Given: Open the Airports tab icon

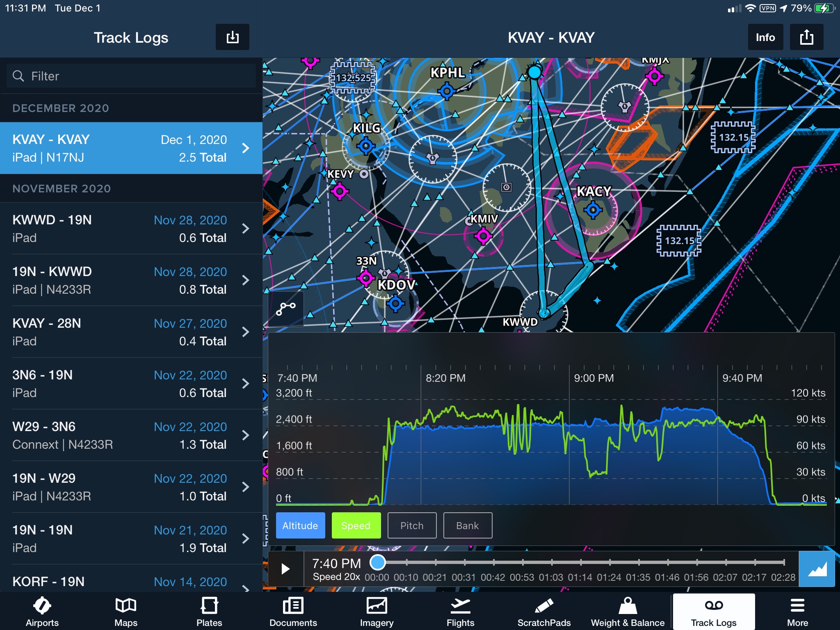Looking at the screenshot, I should point(42,612).
